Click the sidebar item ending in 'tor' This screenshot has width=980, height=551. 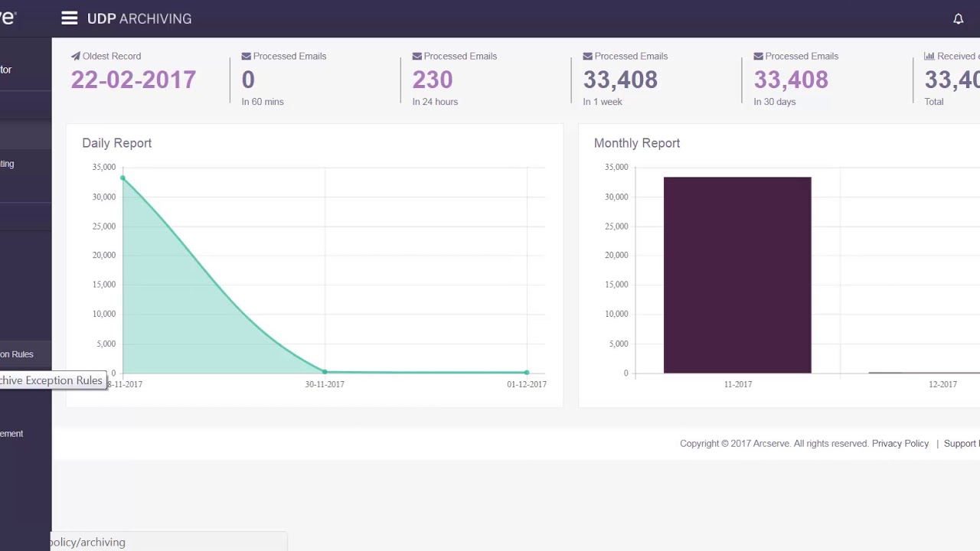pyautogui.click(x=6, y=70)
